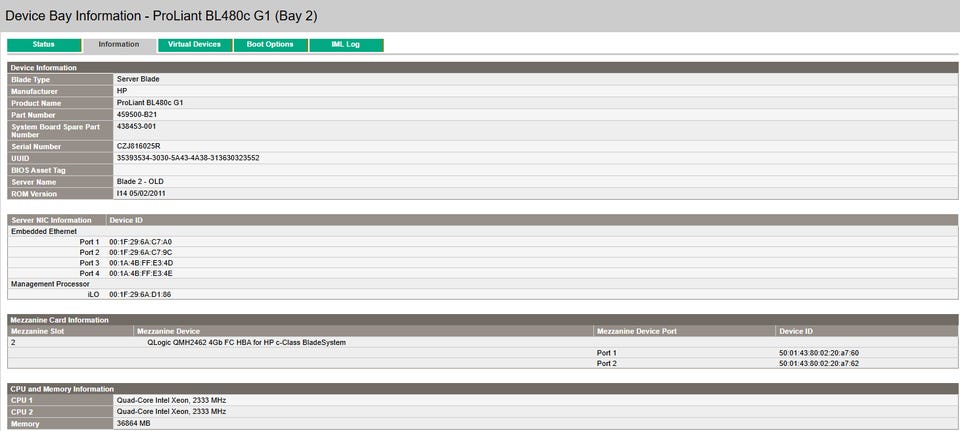The height and width of the screenshot is (431, 960).
Task: Click system board spare part 438453-001
Action: (137, 127)
